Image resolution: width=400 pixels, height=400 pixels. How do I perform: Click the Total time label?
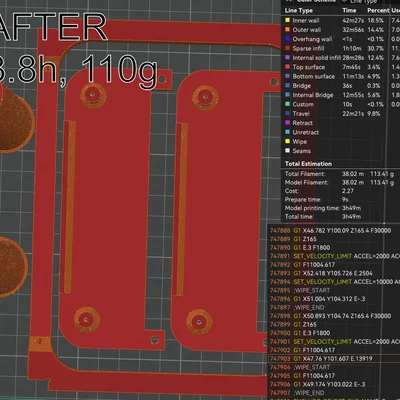[299, 217]
